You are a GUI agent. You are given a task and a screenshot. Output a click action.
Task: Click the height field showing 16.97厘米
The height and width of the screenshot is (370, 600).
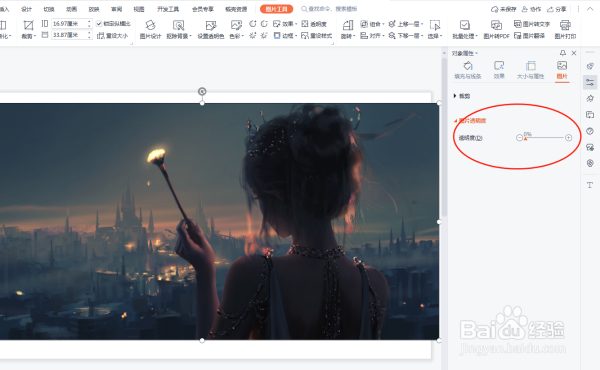click(71, 24)
